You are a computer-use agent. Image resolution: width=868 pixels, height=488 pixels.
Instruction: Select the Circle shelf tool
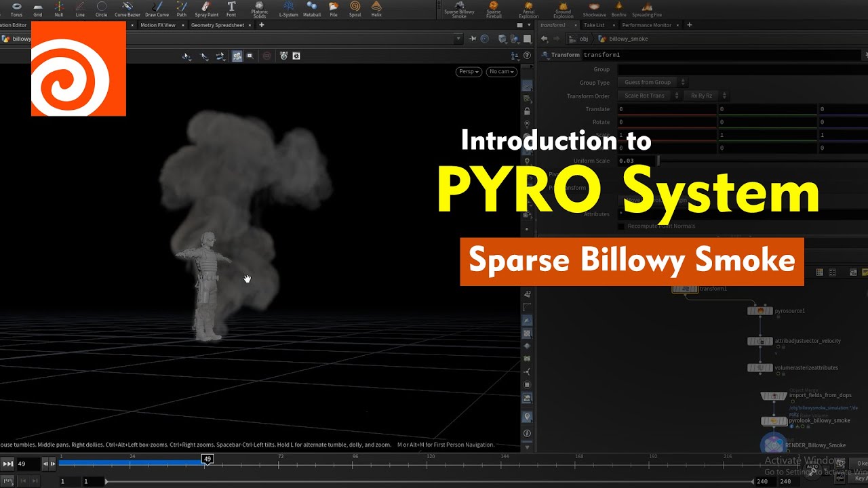point(101,9)
